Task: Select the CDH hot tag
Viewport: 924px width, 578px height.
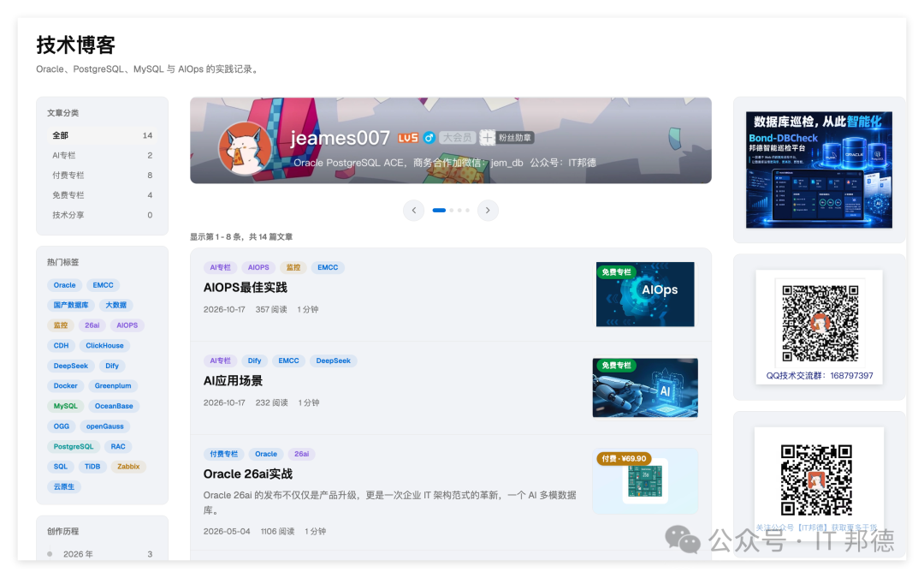Action: click(x=62, y=346)
